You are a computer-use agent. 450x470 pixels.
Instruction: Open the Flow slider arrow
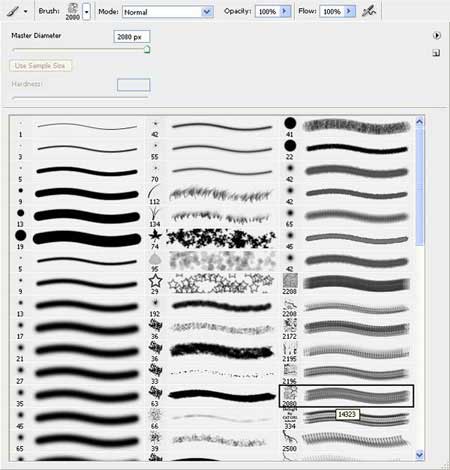click(349, 12)
